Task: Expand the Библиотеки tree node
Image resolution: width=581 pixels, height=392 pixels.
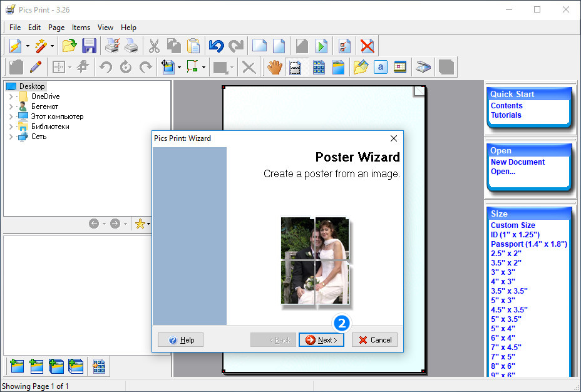Action: coord(11,126)
